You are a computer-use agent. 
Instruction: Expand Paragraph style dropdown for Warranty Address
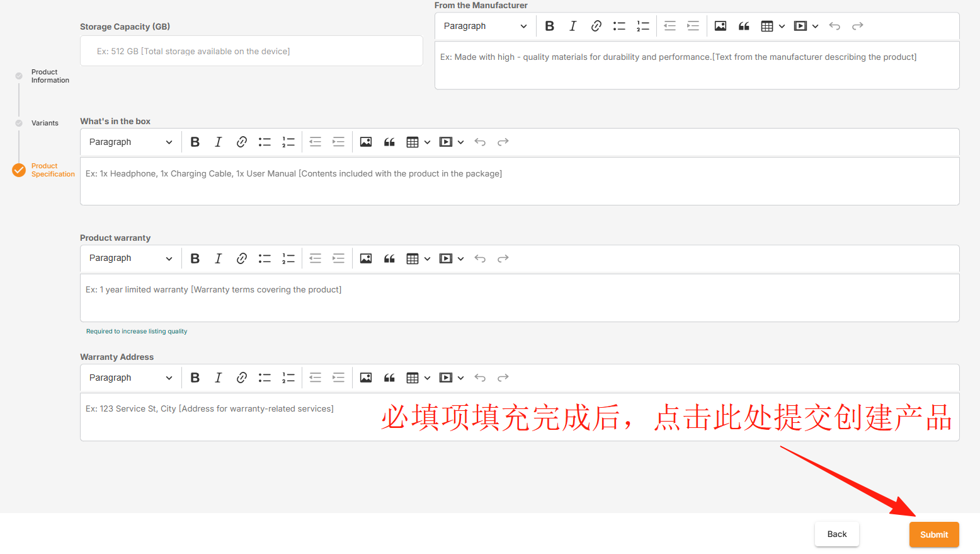coord(130,378)
